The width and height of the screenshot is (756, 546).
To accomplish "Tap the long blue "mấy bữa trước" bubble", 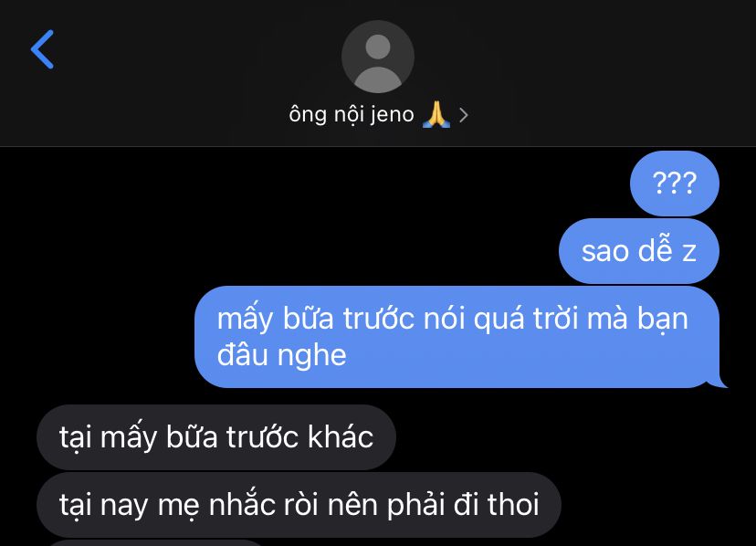I will [457, 337].
